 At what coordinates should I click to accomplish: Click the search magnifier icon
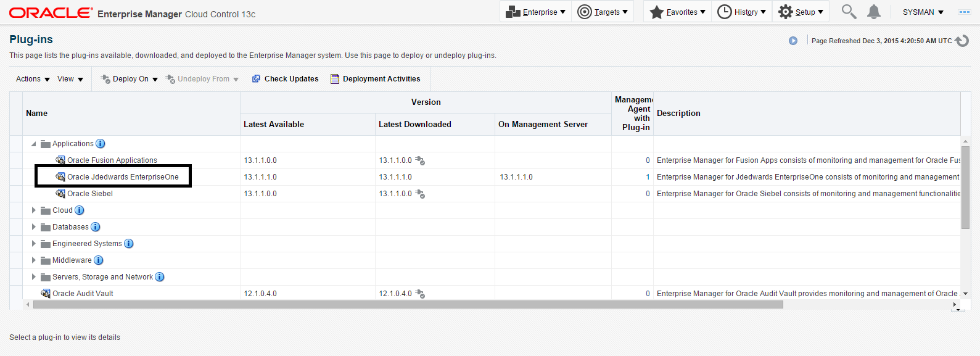click(849, 12)
